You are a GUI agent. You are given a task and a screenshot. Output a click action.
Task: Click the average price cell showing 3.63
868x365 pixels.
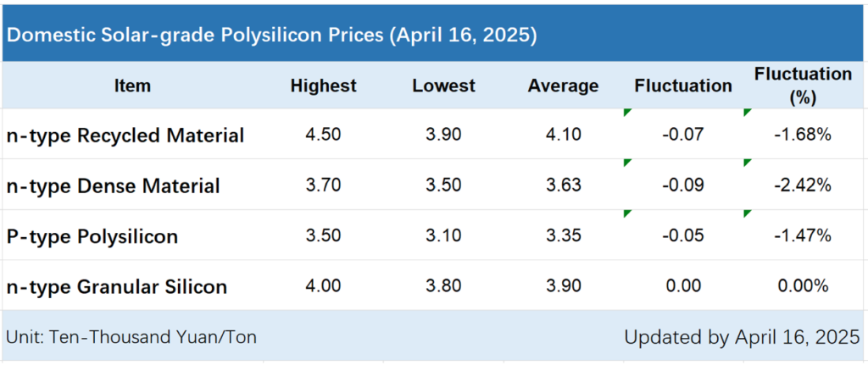pyautogui.click(x=563, y=185)
